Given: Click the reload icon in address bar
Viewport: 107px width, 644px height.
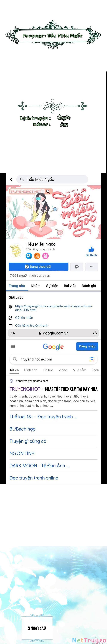Looking at the screenshot, I should pyautogui.click(x=95, y=333).
